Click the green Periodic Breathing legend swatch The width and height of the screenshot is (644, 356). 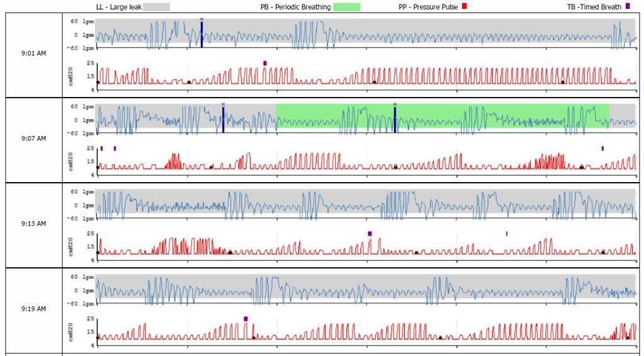347,7
